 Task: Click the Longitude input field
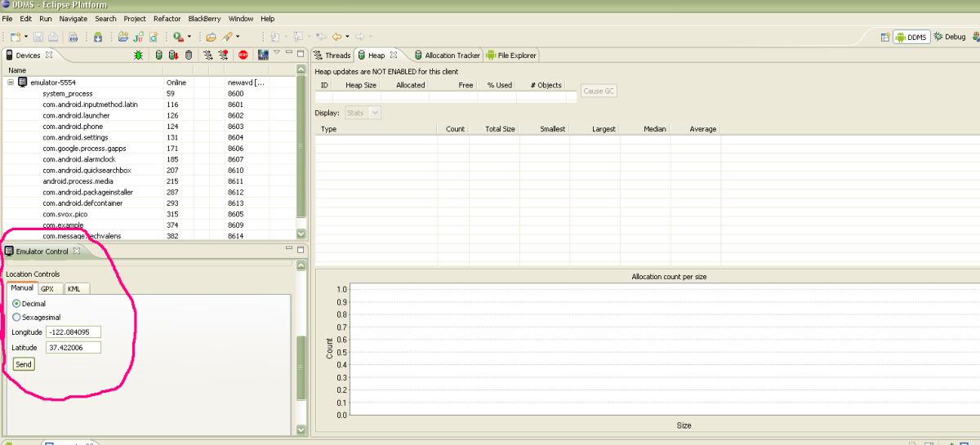(73, 332)
